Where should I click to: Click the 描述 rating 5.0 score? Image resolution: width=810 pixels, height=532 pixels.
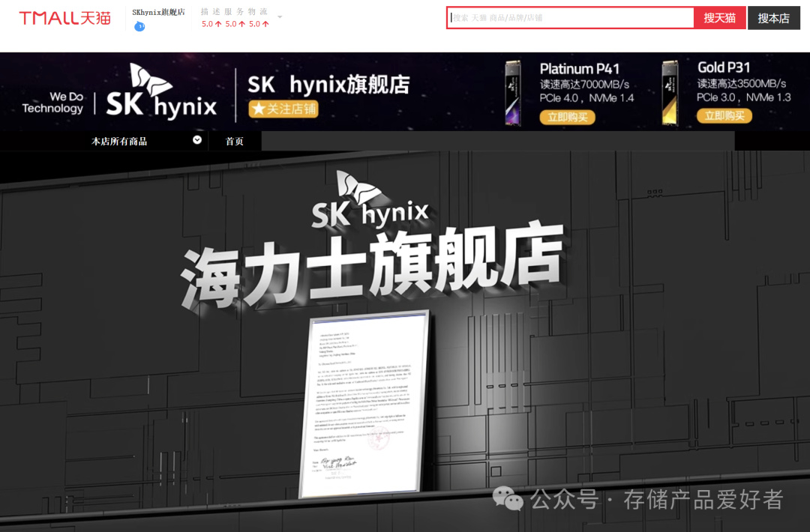click(x=211, y=24)
